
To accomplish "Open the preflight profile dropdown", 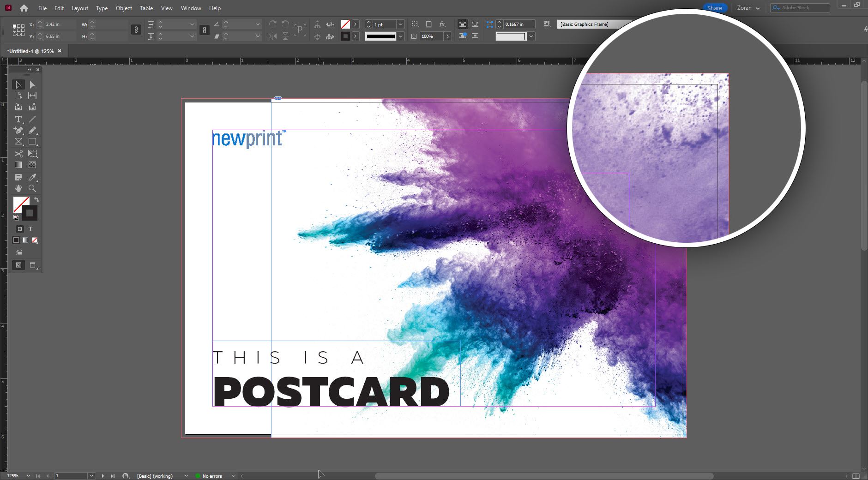I will tap(186, 476).
